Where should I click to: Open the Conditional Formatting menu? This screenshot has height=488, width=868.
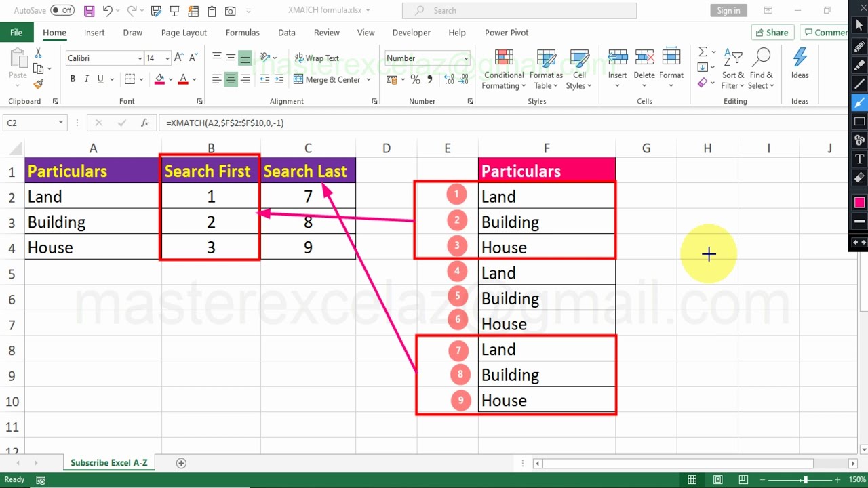click(x=503, y=69)
